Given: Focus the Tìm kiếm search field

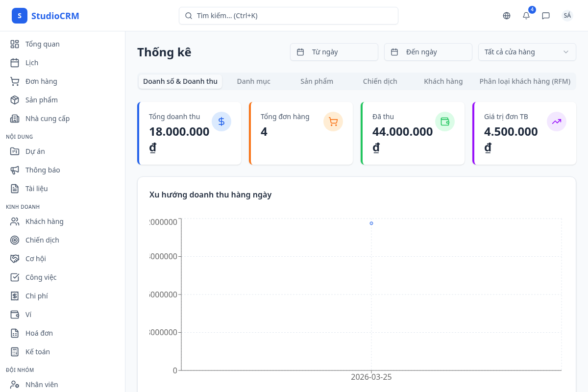Looking at the screenshot, I should [x=289, y=16].
